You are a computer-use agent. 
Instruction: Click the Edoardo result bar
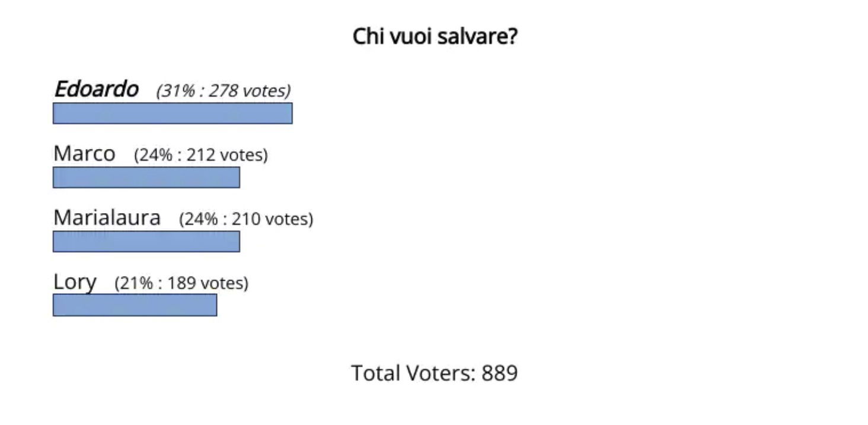tap(173, 113)
